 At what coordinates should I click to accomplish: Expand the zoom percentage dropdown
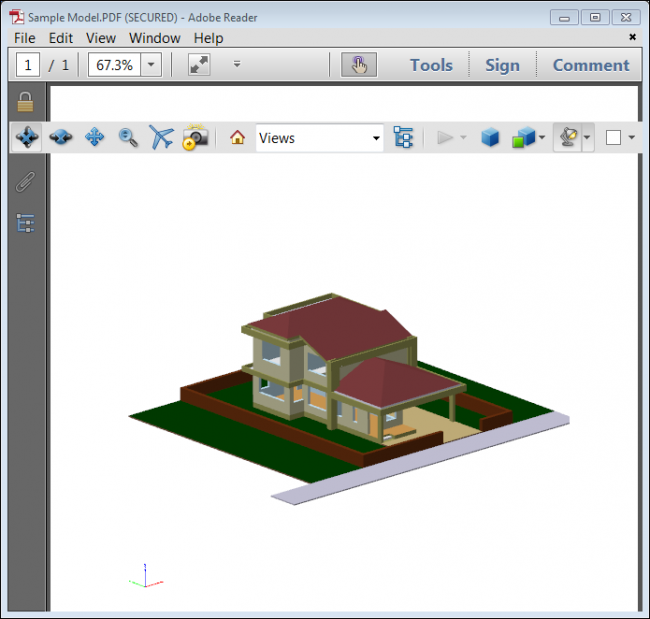(151, 65)
